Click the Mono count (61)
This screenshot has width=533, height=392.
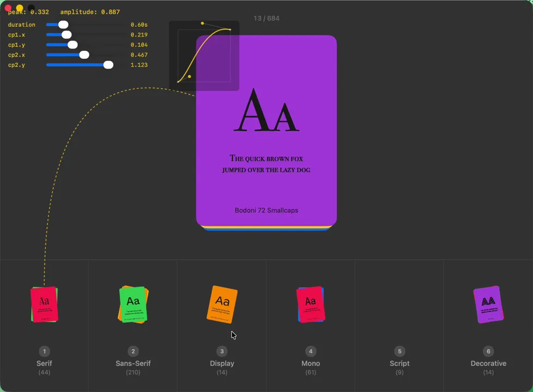point(311,372)
